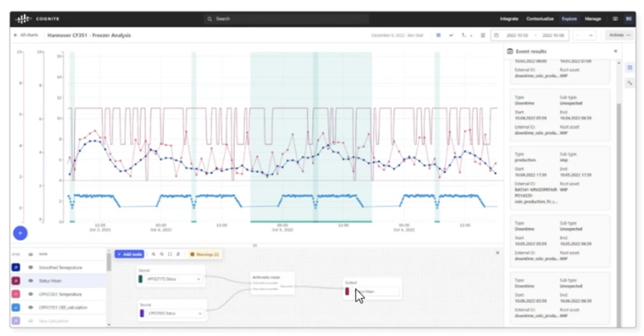
Task: Click zoom in icon in node editor toolbar
Action: pyautogui.click(x=154, y=254)
